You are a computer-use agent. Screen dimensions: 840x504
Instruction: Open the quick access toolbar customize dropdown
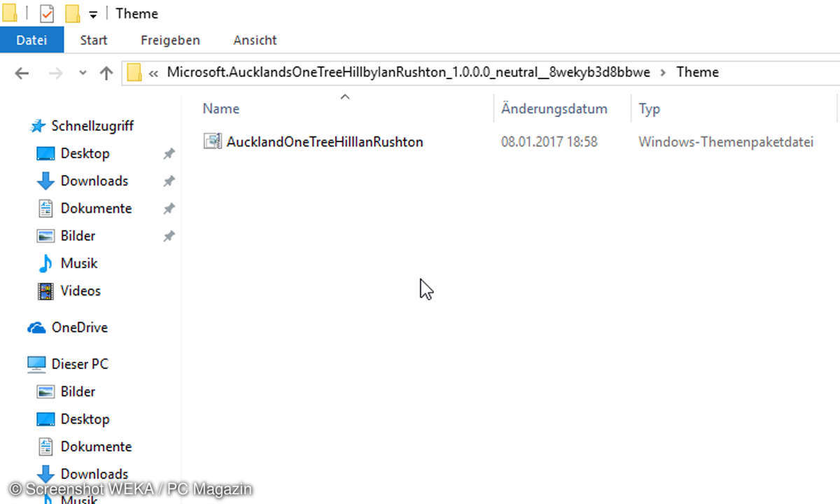coord(92,14)
